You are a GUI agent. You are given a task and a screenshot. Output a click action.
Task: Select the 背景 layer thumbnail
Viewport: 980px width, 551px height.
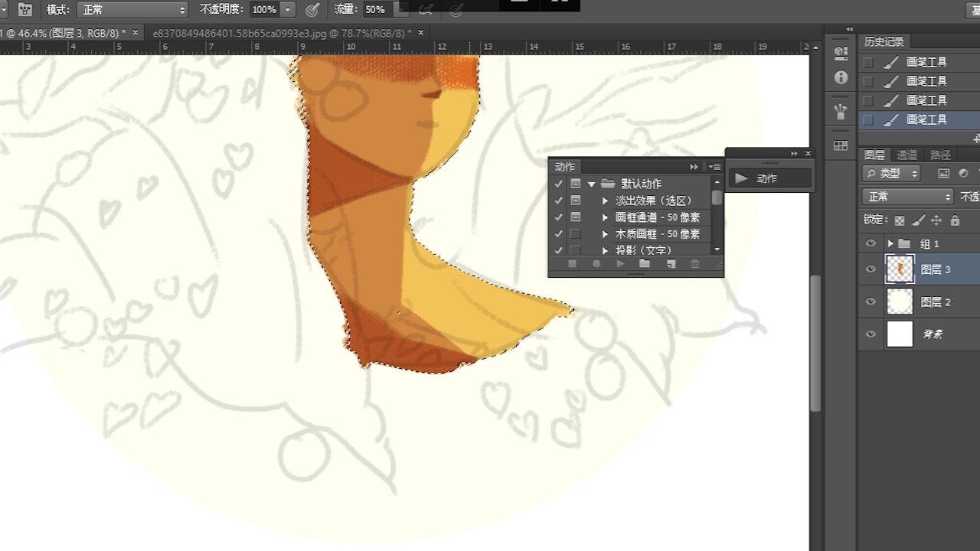(x=900, y=334)
